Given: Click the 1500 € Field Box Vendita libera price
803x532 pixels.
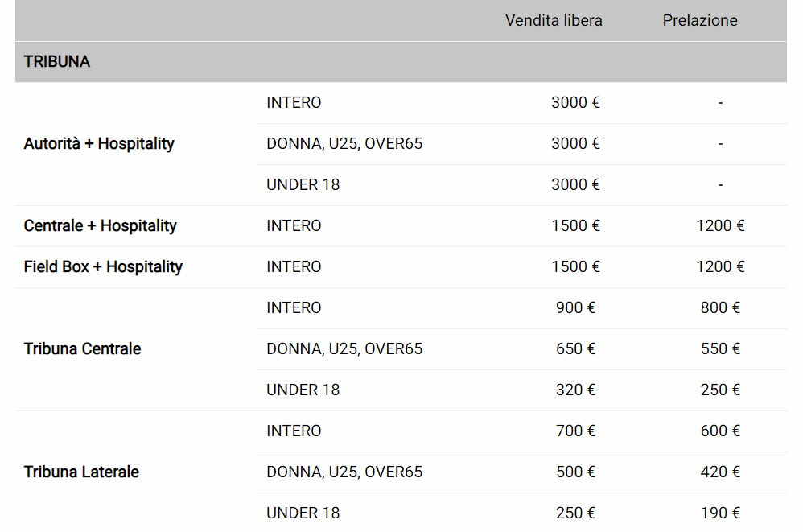Looking at the screenshot, I should click(575, 266).
